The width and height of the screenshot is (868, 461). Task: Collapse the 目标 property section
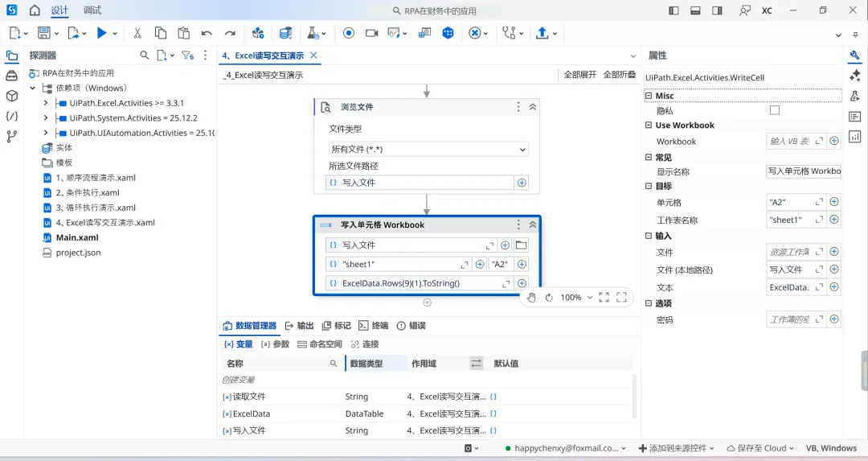[x=649, y=186]
